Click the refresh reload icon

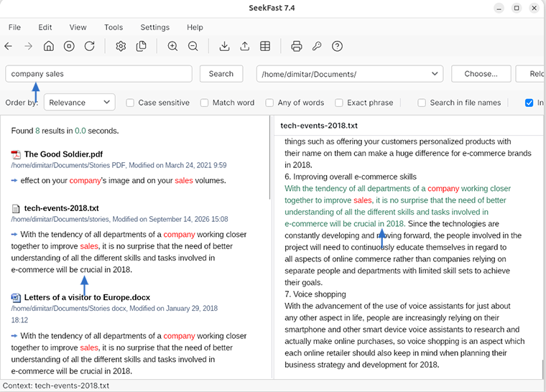coord(90,46)
